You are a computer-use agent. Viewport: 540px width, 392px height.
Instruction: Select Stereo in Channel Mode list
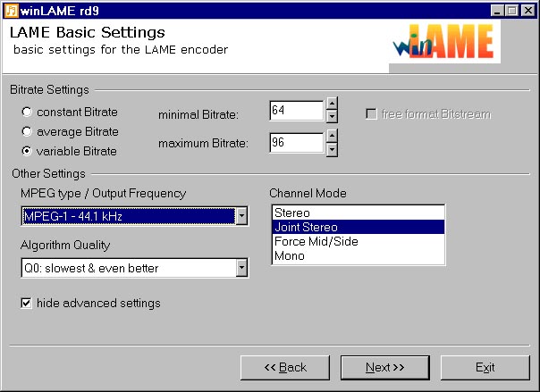359,213
